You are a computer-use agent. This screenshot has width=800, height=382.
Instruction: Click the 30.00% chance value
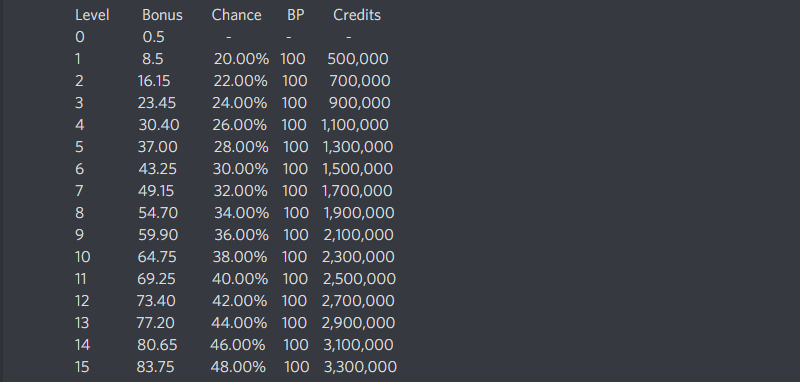pyautogui.click(x=240, y=169)
